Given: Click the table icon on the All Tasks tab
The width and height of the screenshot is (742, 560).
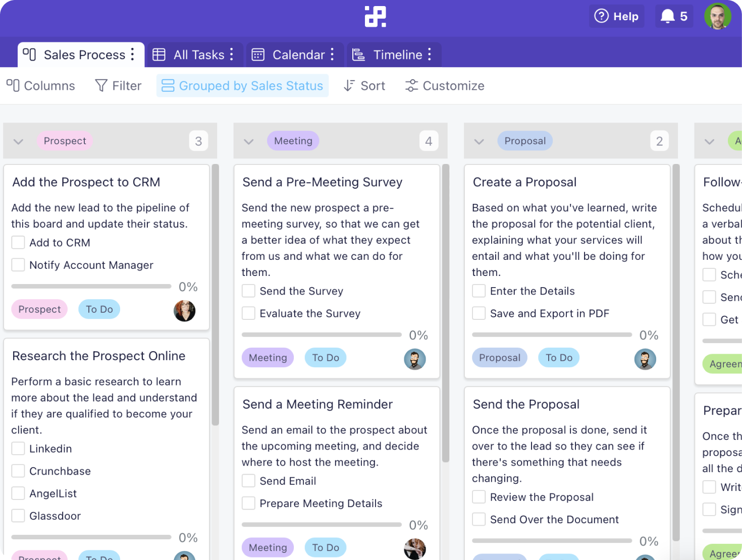Looking at the screenshot, I should [x=159, y=54].
